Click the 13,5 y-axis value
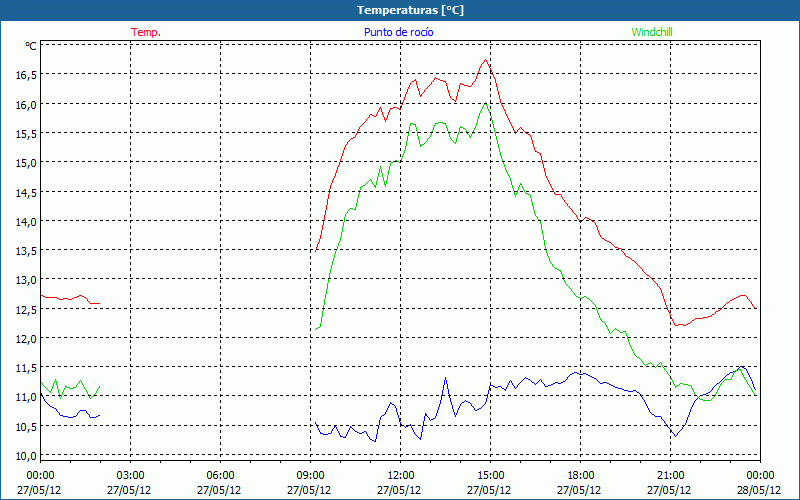Viewport: 800px width, 500px height. coord(26,251)
